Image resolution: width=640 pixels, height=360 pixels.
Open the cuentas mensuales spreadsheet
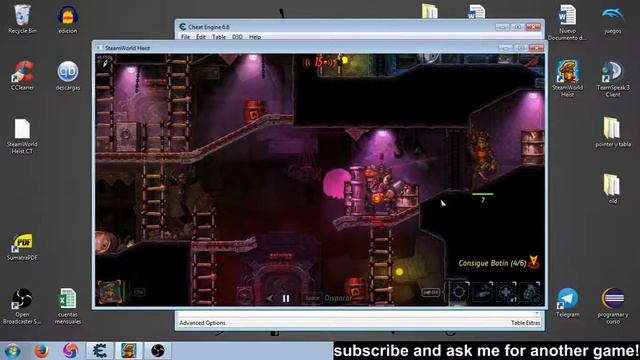68,305
